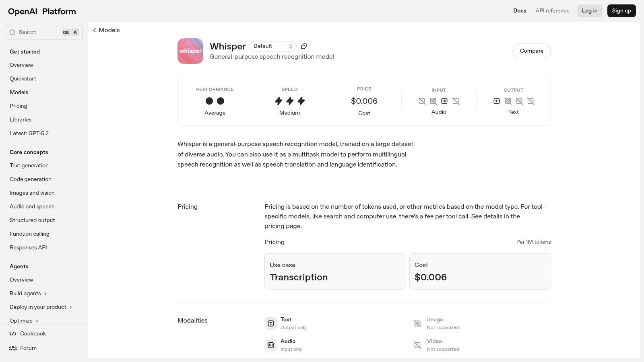Click the search magnifier icon in sidebar
The width and height of the screenshot is (644, 362).
[x=12, y=32]
